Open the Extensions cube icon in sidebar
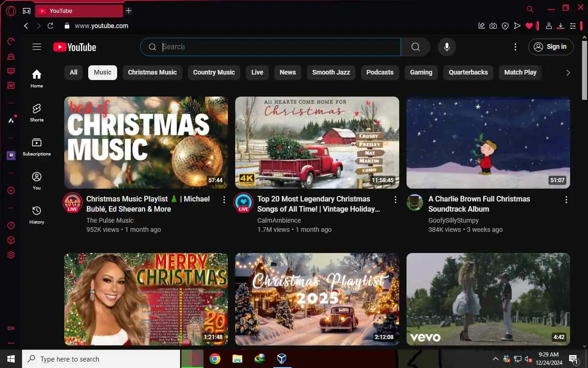 pos(11,240)
